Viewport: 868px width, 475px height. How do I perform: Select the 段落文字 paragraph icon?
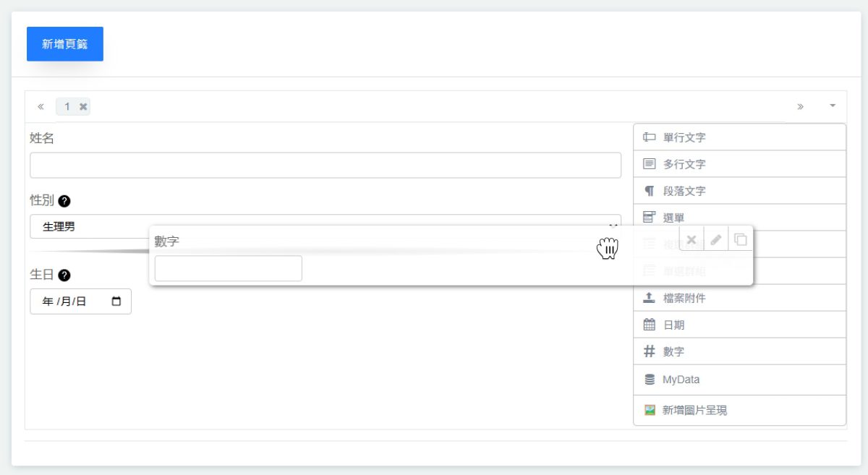[x=649, y=192]
